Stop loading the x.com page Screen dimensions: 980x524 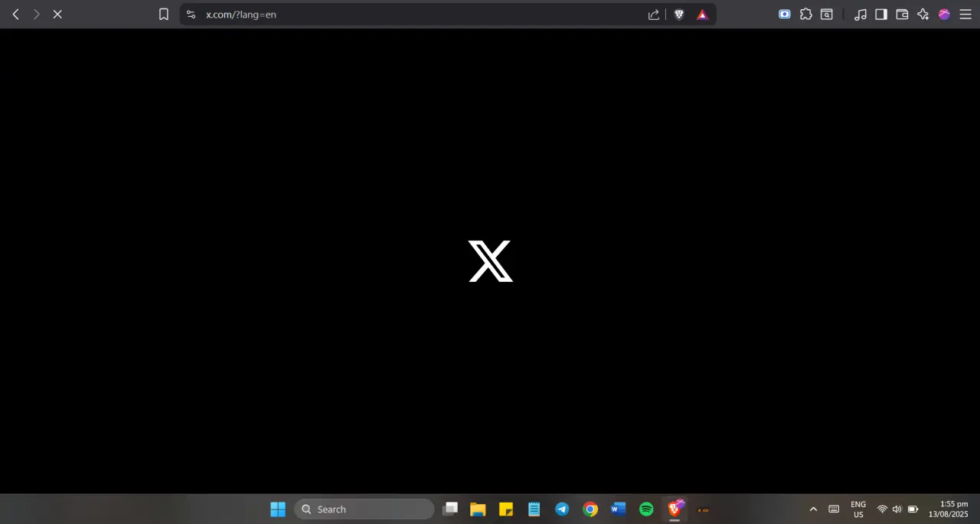click(x=57, y=14)
